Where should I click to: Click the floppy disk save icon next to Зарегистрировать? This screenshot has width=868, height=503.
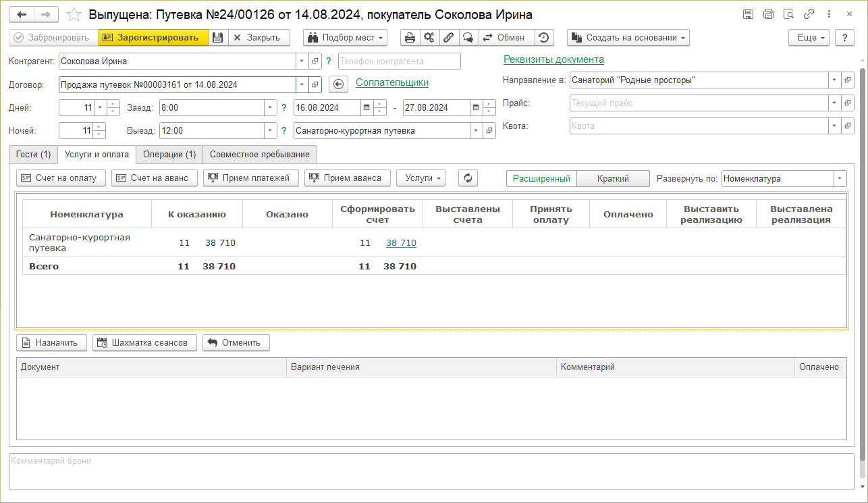pos(217,38)
